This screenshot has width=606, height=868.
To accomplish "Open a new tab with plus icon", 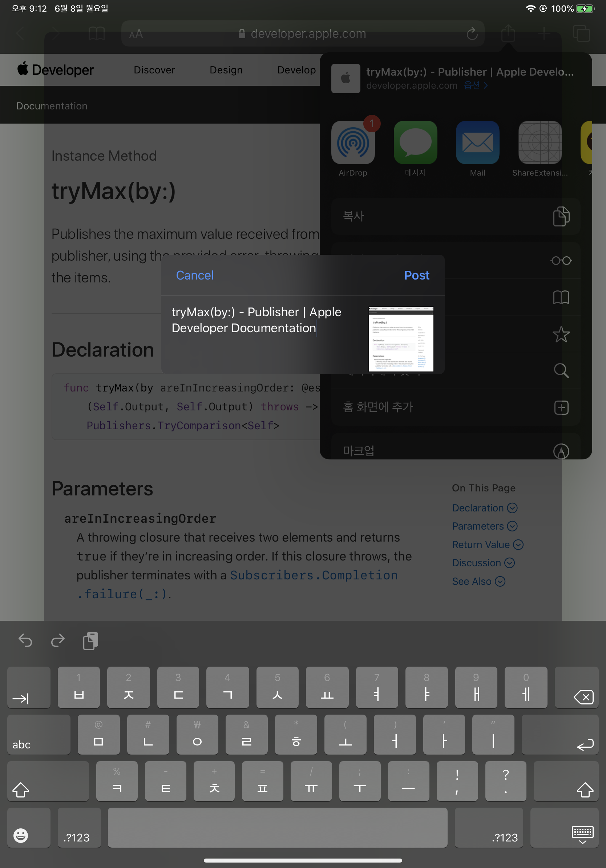I will pos(544,33).
